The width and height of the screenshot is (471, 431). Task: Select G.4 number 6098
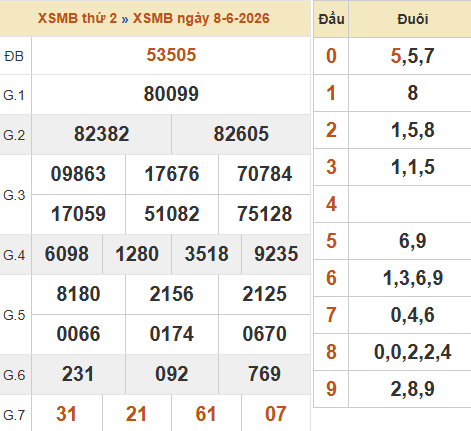(x=67, y=254)
